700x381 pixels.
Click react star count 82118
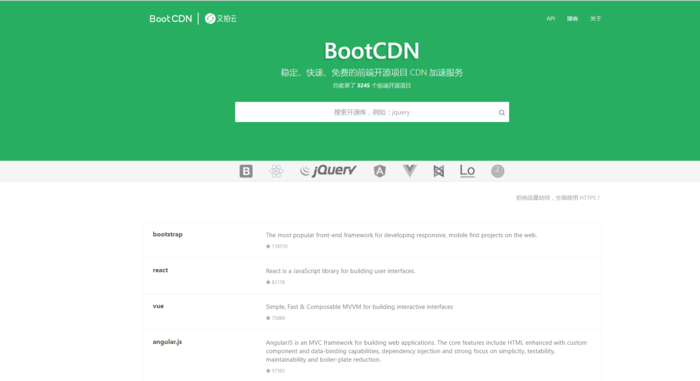(275, 282)
